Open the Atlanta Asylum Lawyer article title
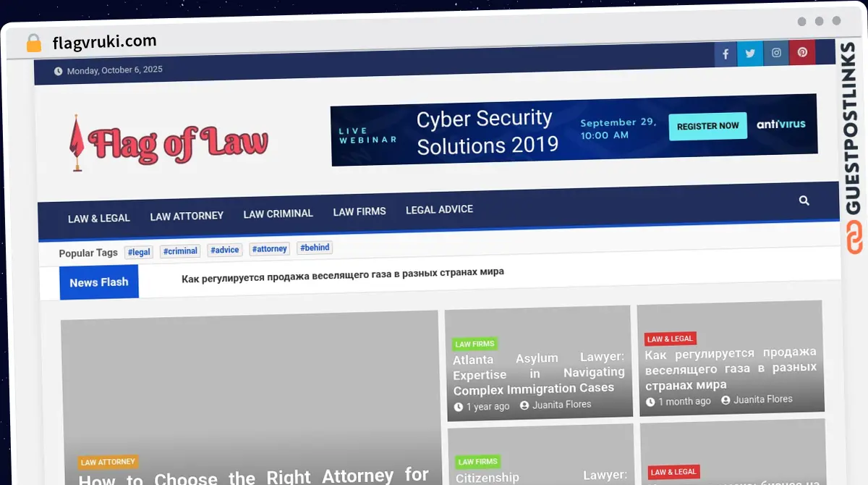868x485 pixels. pos(539,374)
